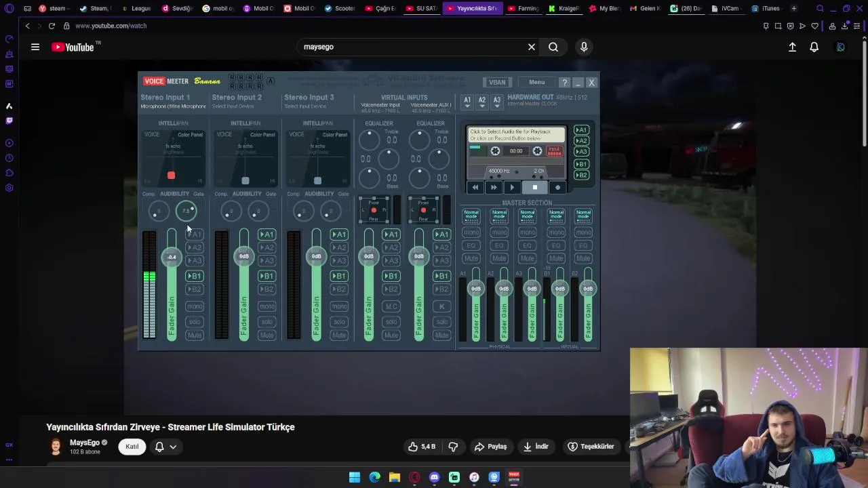Click recorder input source red icon
868x488 pixels.
tap(554, 151)
